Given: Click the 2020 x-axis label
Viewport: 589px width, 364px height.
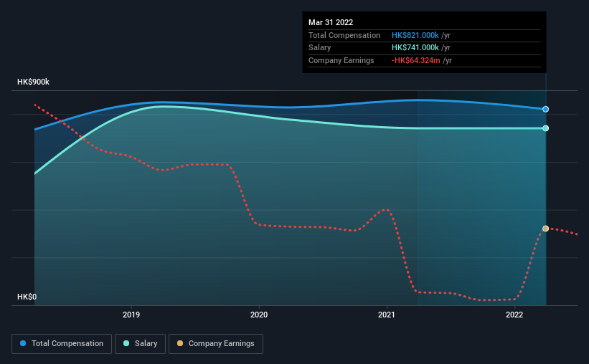Looking at the screenshot, I should pyautogui.click(x=259, y=315).
